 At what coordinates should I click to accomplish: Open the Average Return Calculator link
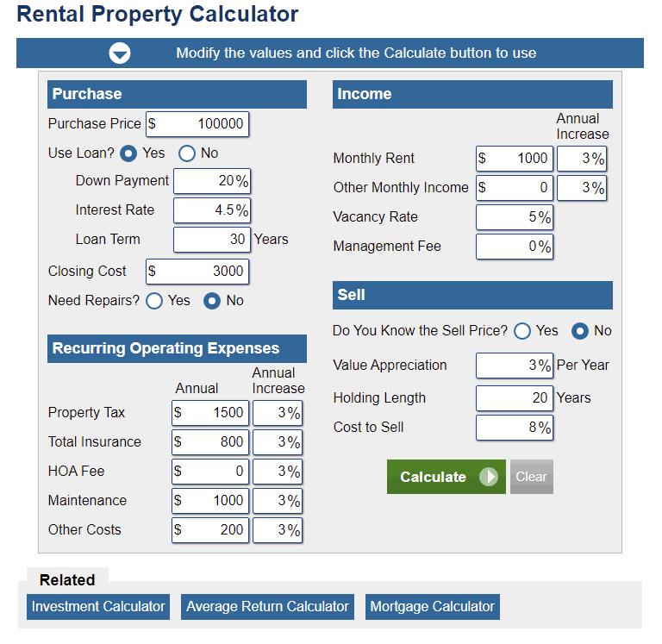(267, 607)
